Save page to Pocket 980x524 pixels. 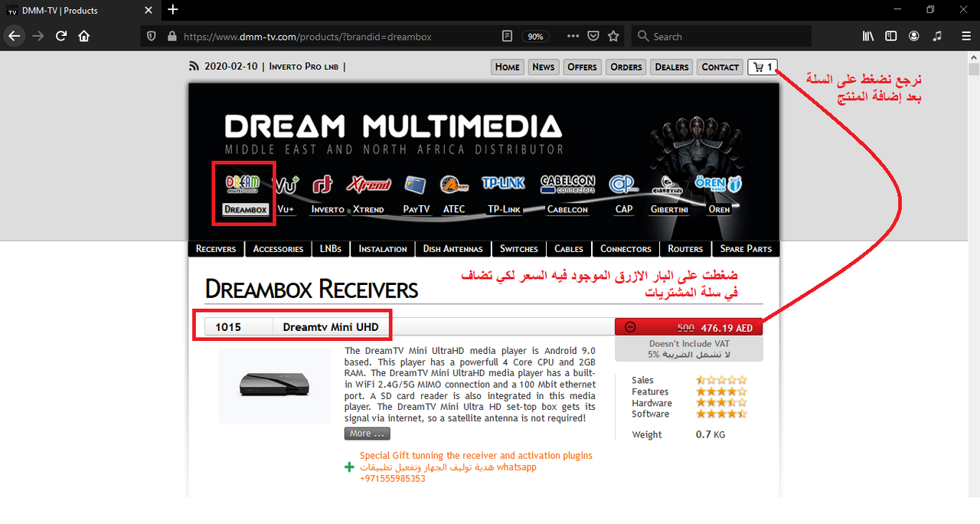[593, 36]
